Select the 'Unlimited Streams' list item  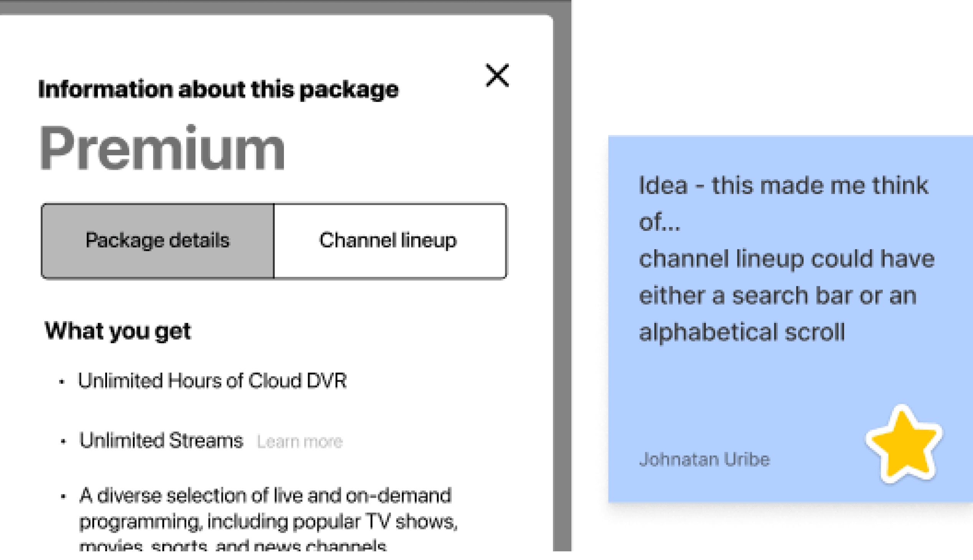[161, 441]
